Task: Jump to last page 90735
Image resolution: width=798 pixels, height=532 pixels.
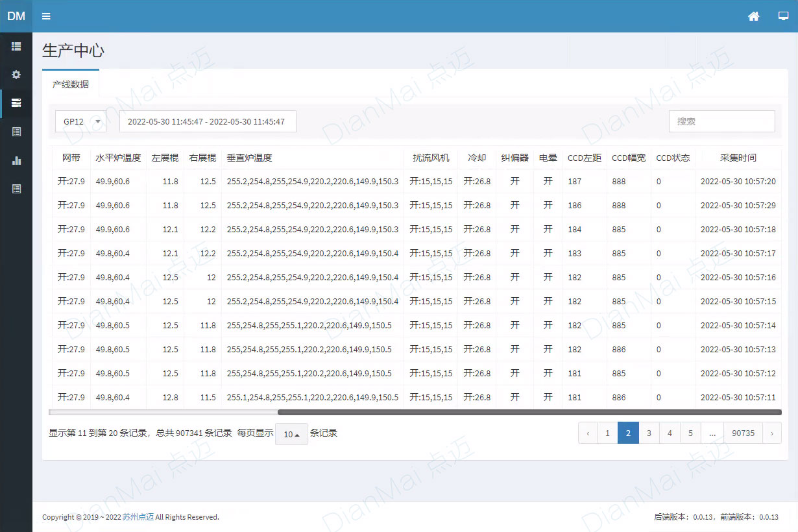Action: point(743,433)
